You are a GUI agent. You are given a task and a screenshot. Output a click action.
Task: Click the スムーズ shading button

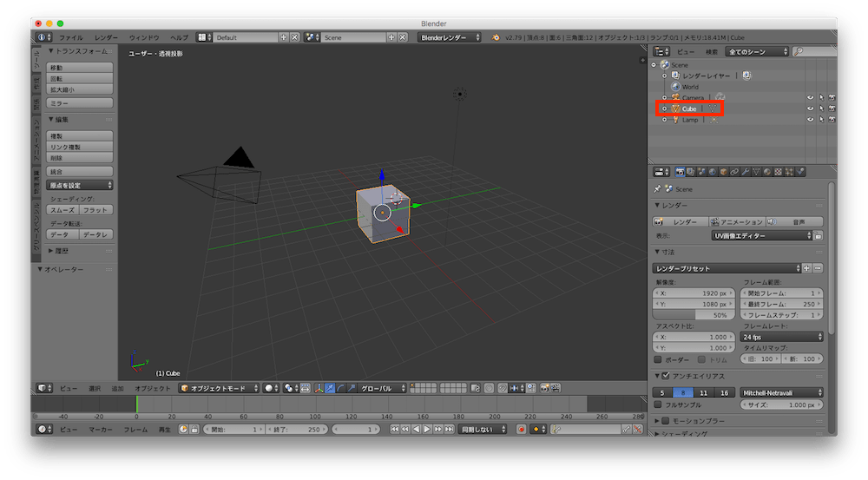pos(62,210)
